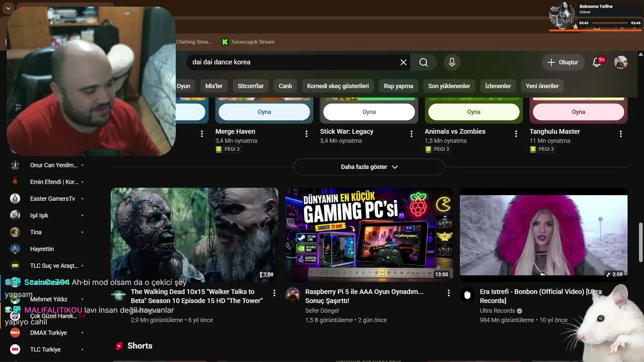Click Sefer Döngel channel avatar beside Raspberry Pi video

293,295
